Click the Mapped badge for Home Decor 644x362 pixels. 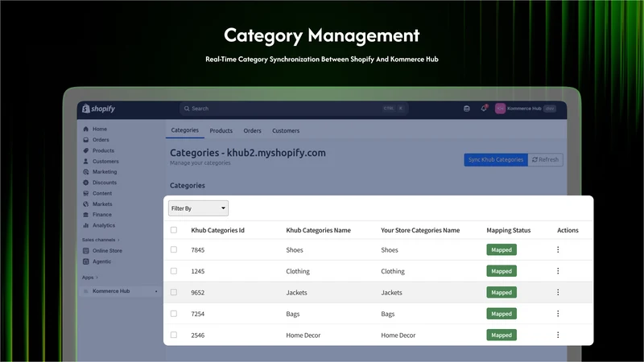(x=502, y=335)
